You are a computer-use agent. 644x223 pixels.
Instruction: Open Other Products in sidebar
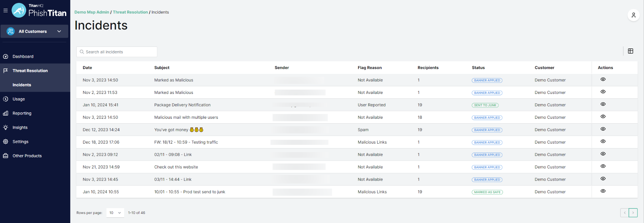(27, 156)
